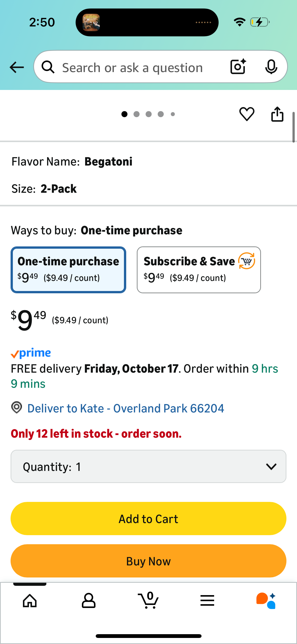
Task: Jump to second product image dot
Action: pos(137,114)
